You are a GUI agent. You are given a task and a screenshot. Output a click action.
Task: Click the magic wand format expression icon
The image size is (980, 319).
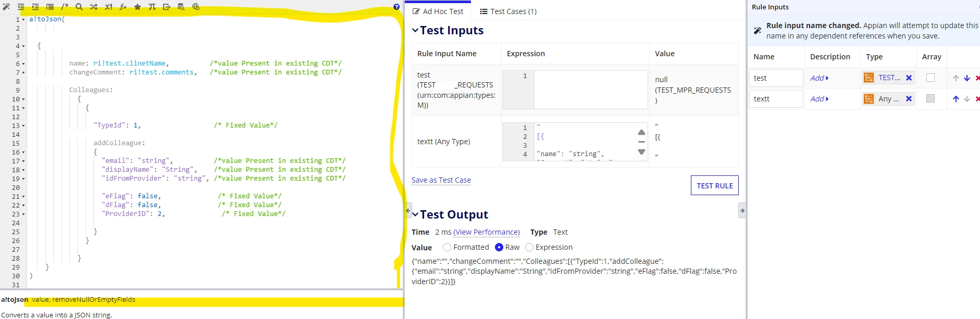(6, 7)
